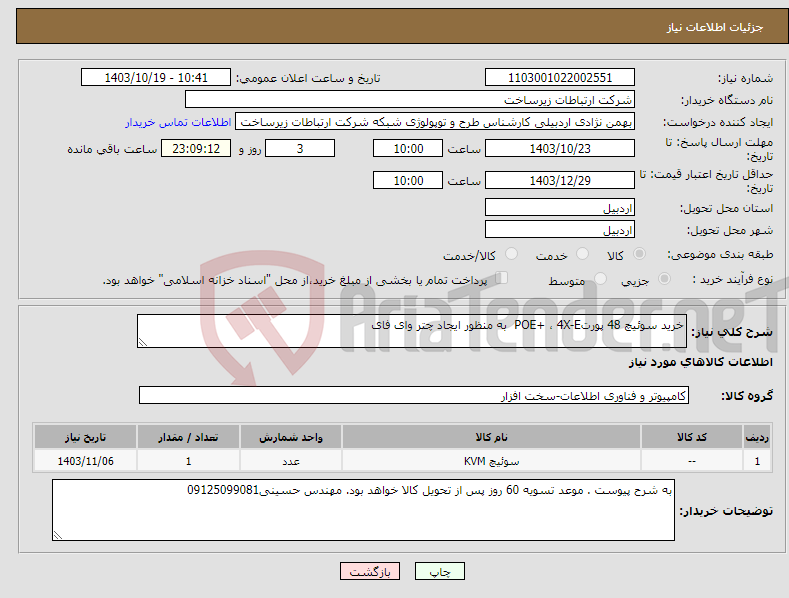Click the remaining time field 23:09:12

click(196, 148)
